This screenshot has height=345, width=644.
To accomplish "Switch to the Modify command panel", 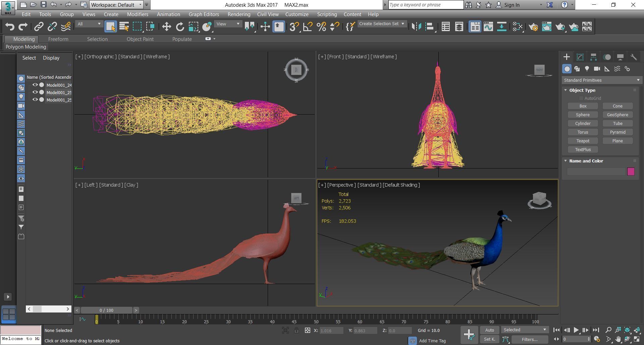I will pos(580,57).
